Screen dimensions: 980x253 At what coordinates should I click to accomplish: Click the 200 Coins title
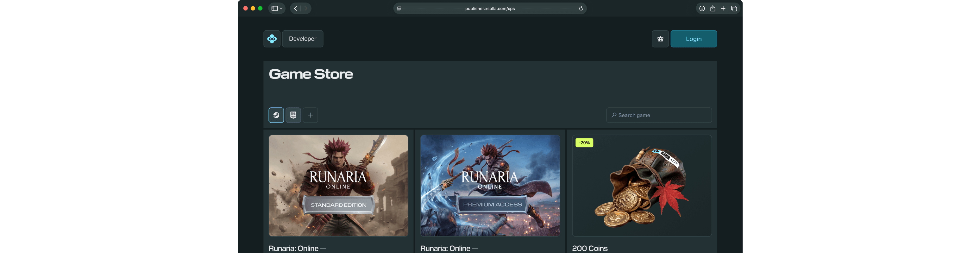click(590, 249)
